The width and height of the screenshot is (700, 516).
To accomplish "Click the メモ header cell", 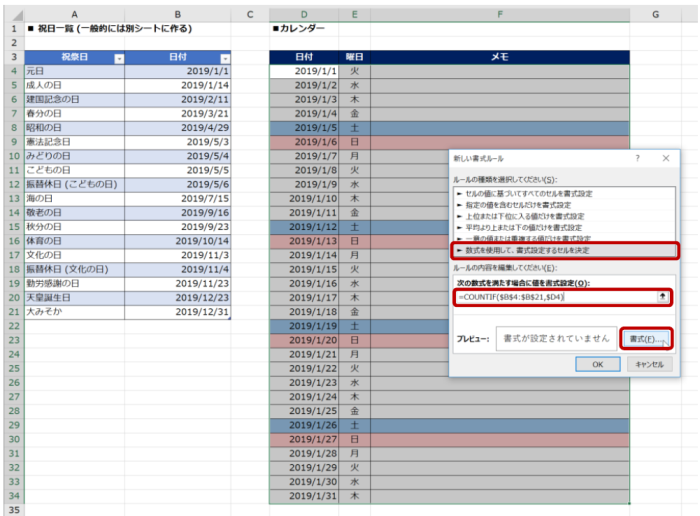I will coord(499,58).
